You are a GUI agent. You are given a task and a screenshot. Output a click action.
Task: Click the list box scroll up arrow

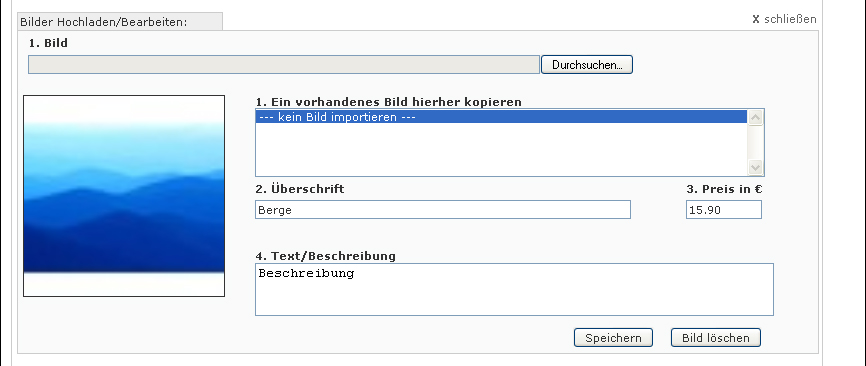754,118
